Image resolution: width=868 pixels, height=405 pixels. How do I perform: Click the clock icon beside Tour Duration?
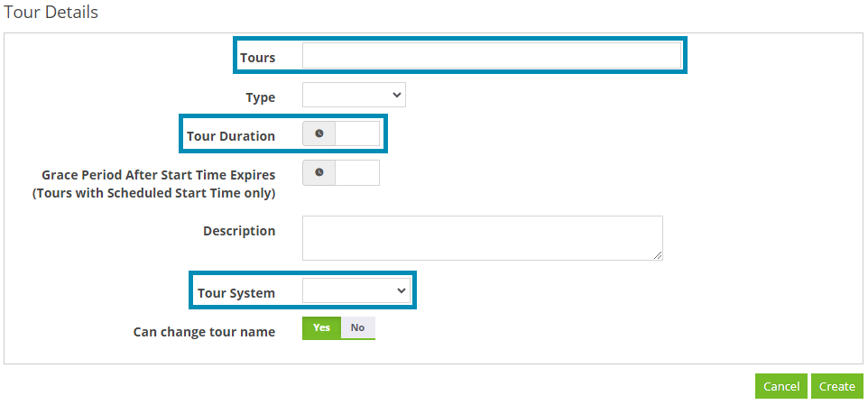pos(319,133)
